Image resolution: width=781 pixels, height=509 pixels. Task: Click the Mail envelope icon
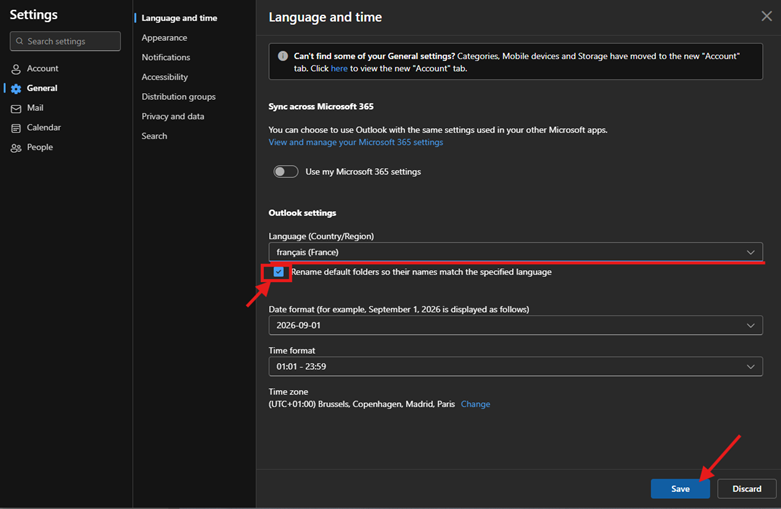pyautogui.click(x=16, y=108)
